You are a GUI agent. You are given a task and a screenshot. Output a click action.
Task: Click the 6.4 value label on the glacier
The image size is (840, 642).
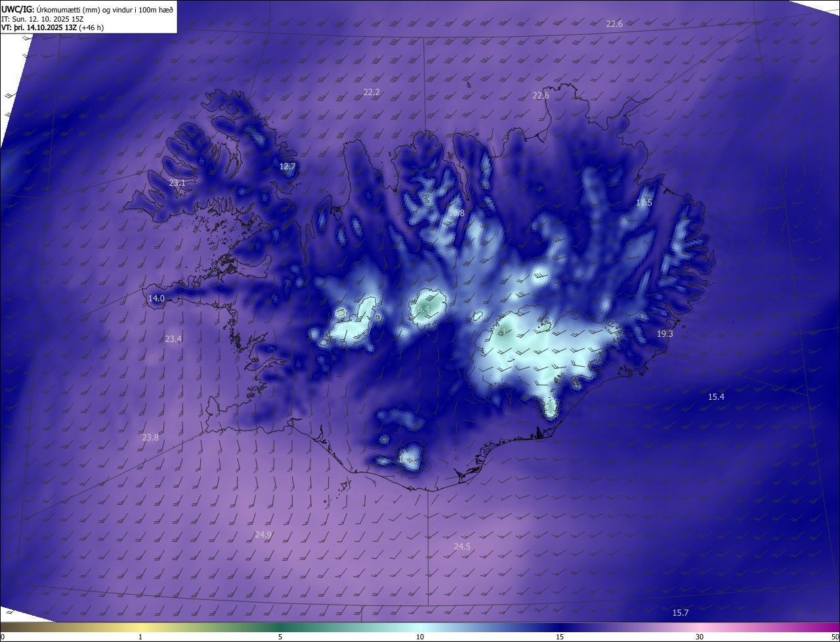(423, 309)
